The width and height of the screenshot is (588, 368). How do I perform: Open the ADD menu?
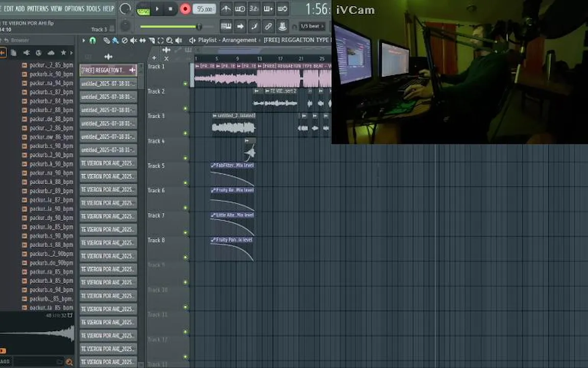point(20,8)
